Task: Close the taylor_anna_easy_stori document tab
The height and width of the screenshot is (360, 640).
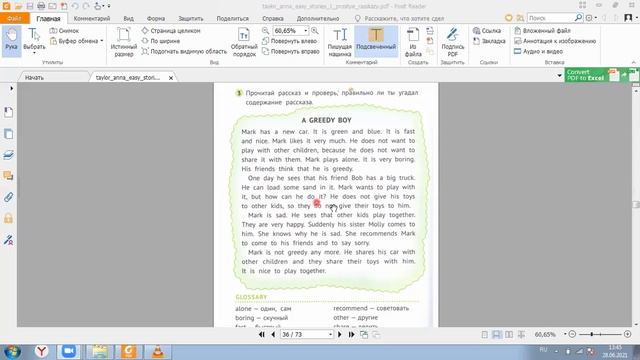Action: click(x=171, y=78)
